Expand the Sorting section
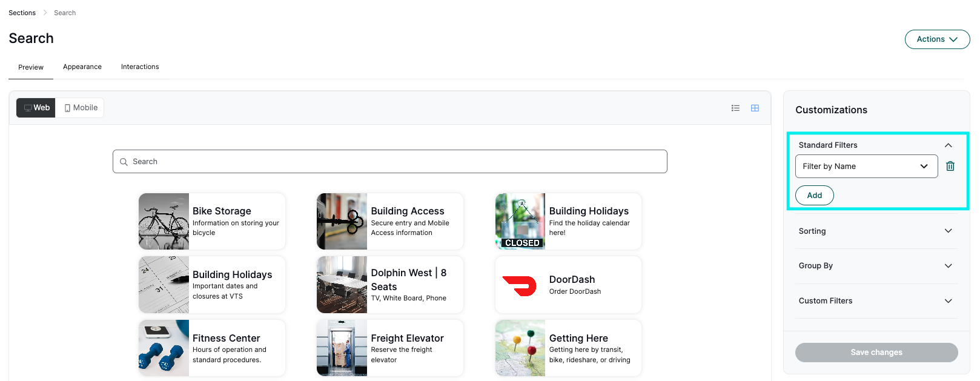Viewport: 980px width, 381px height. [x=875, y=231]
